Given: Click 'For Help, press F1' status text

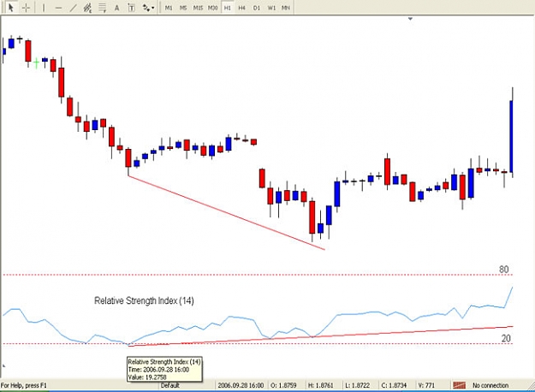Looking at the screenshot, I should [24, 385].
